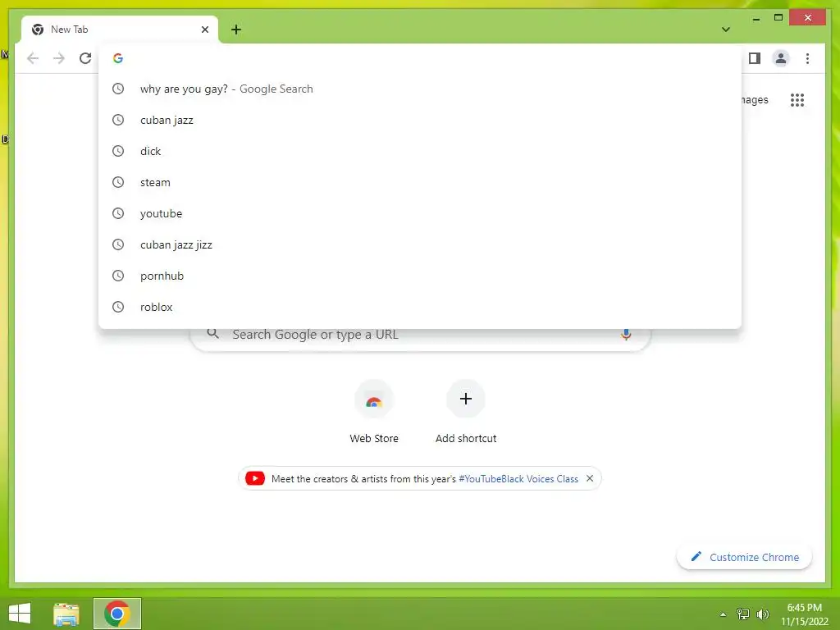The height and width of the screenshot is (630, 840).
Task: Open the Chrome three-dot menu
Action: (807, 58)
